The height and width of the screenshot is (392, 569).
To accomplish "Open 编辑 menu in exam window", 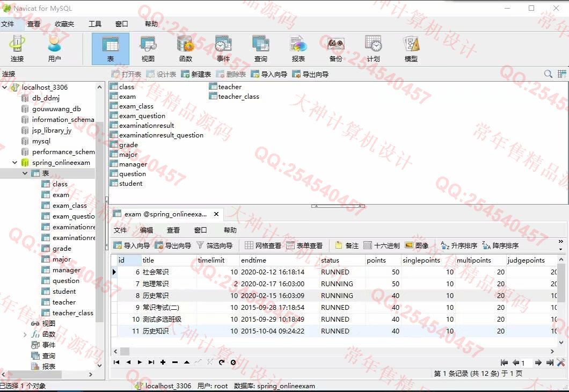I will pos(147,230).
